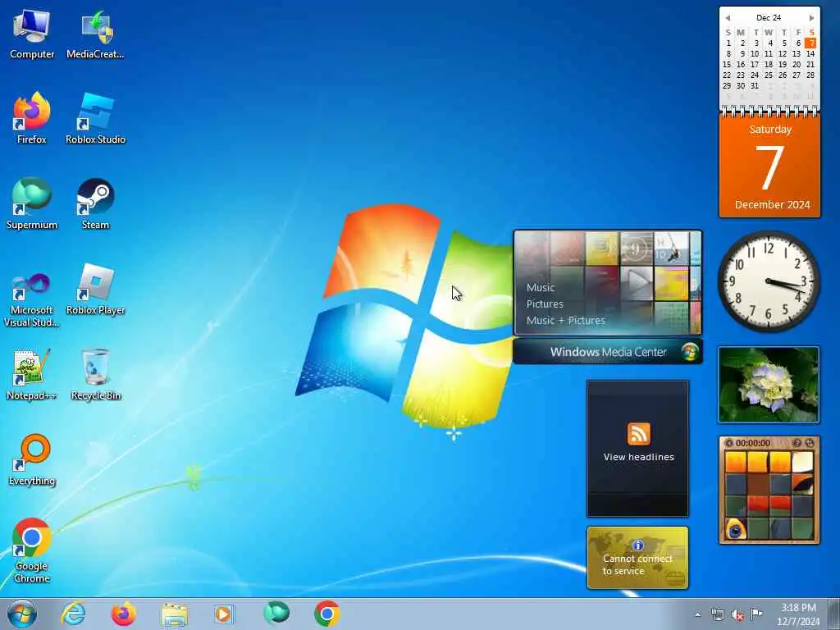Click the muted volume tray icon
This screenshot has height=630, width=840.
(x=737, y=614)
